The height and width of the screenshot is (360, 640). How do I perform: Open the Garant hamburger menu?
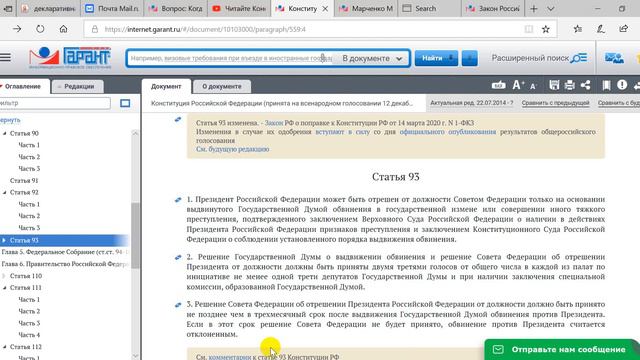(5, 58)
